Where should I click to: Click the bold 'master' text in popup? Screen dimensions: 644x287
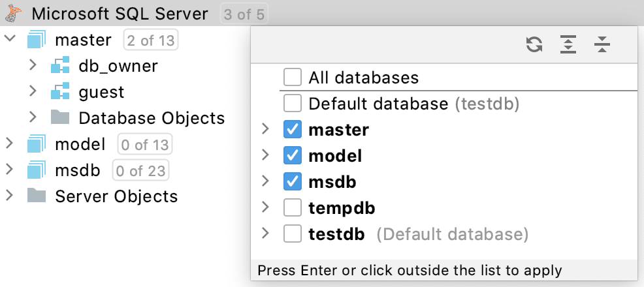click(x=339, y=130)
